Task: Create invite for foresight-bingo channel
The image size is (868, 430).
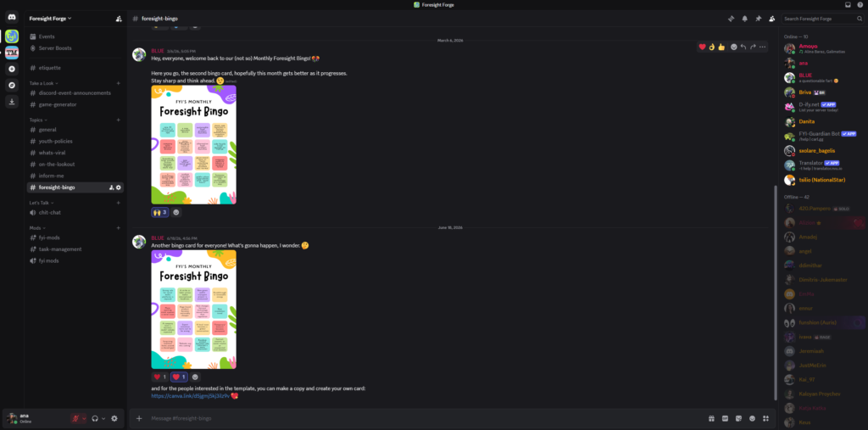Action: click(x=111, y=187)
